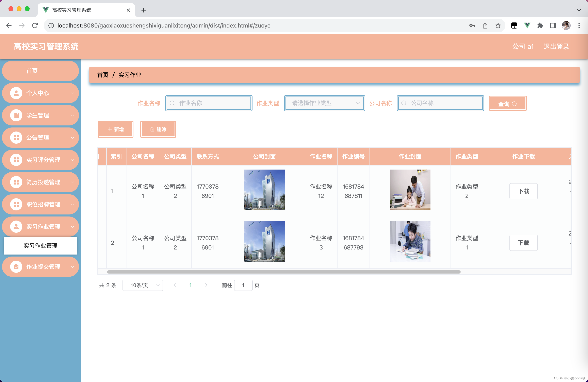The image size is (588, 382).
Task: Click 下载 for 作业名称12 row
Action: click(523, 191)
